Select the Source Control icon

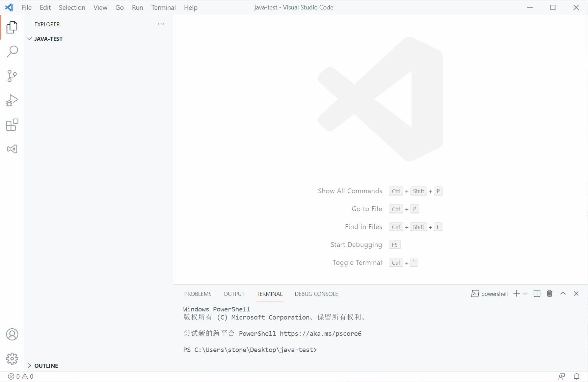pos(12,76)
